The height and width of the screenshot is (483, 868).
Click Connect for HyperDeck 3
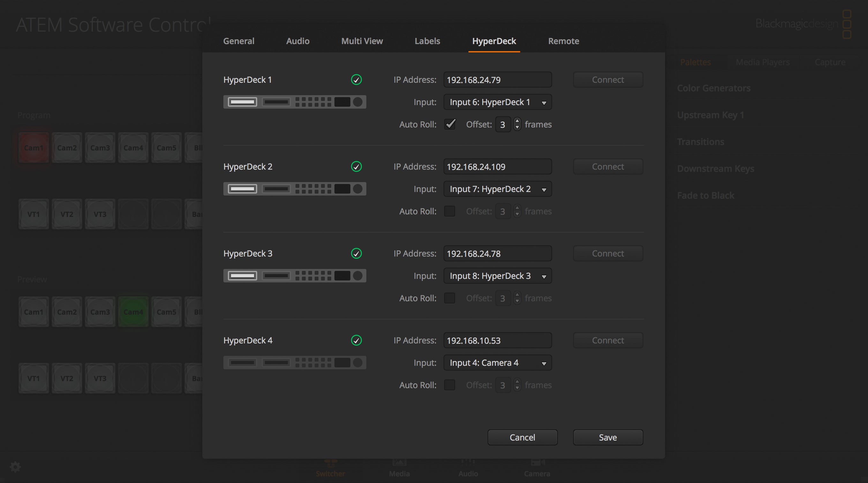coord(608,253)
